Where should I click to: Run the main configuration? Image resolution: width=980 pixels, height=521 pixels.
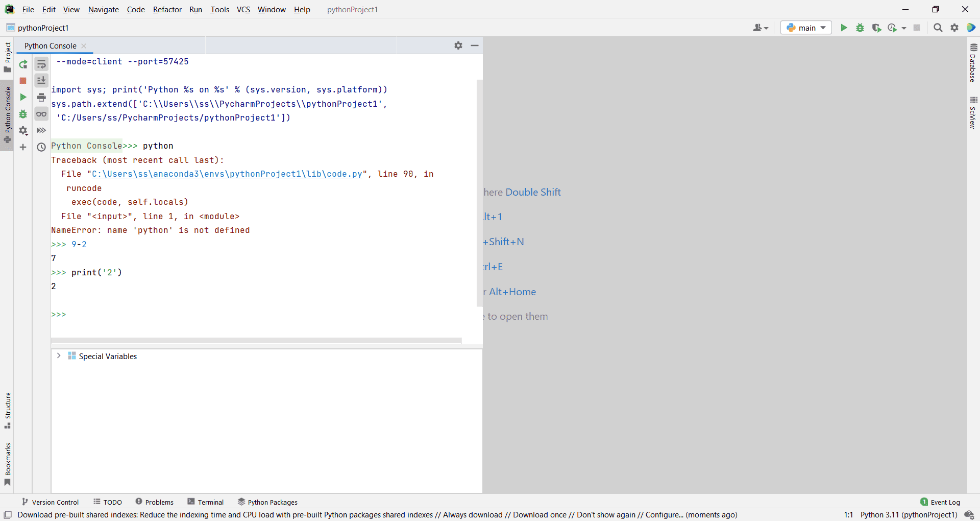[x=844, y=28]
